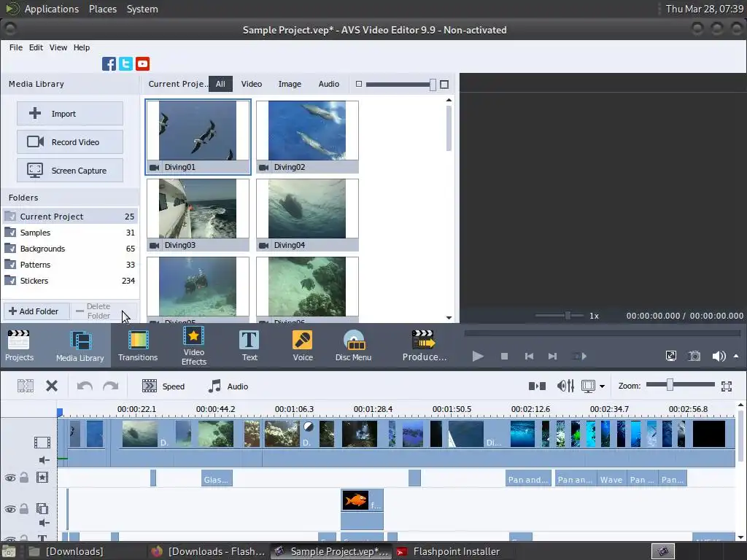Image resolution: width=747 pixels, height=560 pixels.
Task: Hide the video effects track via eye
Action: tap(10, 478)
